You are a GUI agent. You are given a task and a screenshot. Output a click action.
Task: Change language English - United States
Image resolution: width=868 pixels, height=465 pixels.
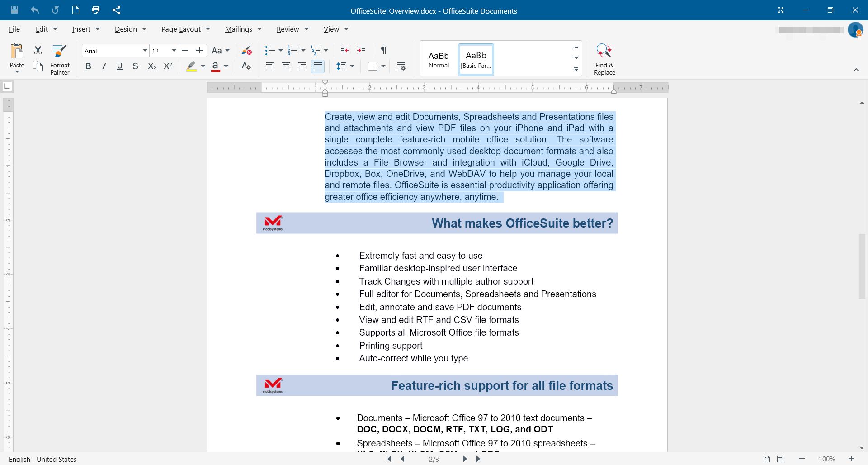pos(42,459)
